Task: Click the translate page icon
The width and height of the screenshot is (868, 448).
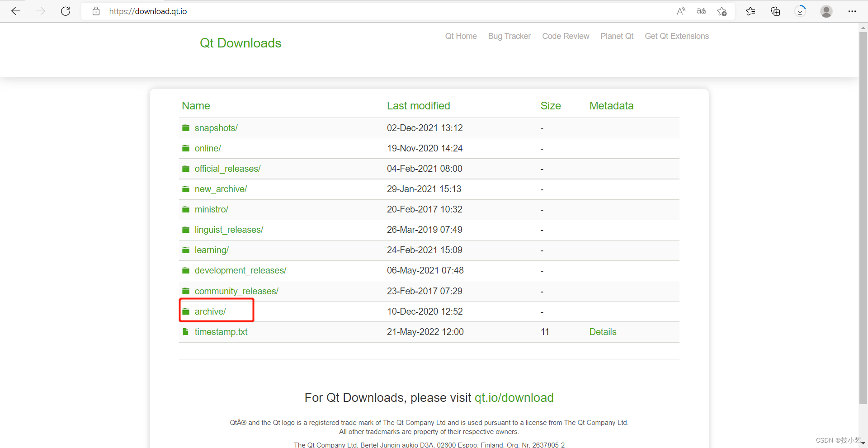Action: pyautogui.click(x=701, y=11)
